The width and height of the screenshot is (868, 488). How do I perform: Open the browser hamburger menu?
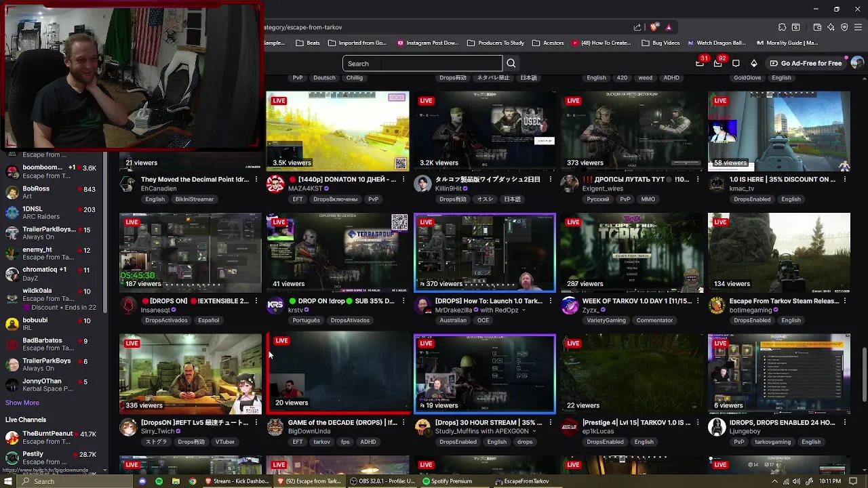[x=858, y=27]
